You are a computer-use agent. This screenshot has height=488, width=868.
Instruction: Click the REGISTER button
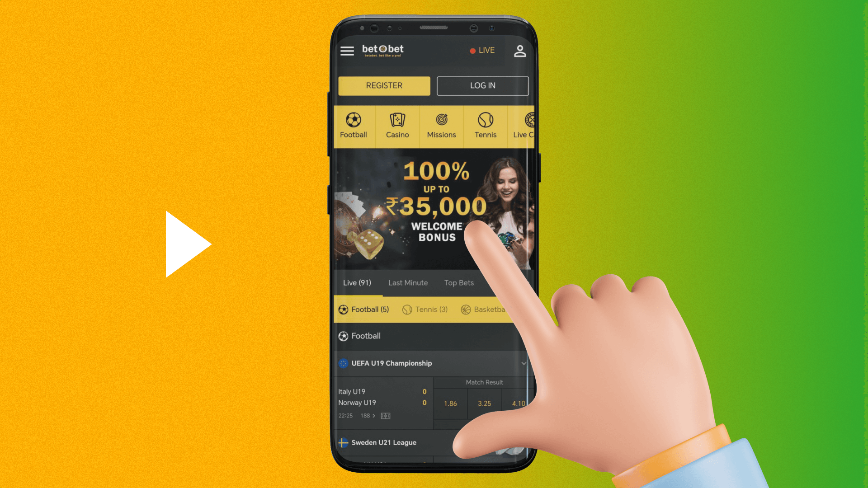(x=384, y=85)
